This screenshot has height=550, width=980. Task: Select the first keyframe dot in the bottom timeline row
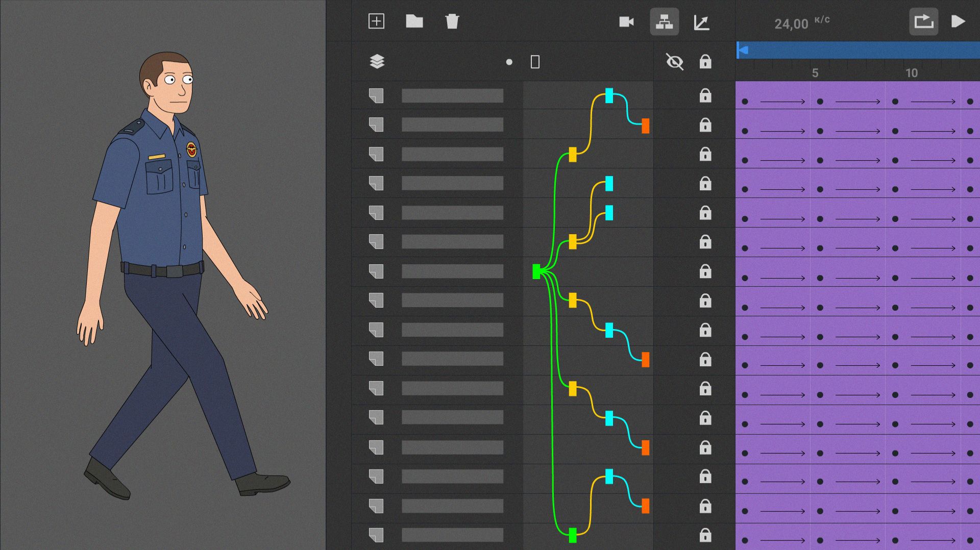click(745, 540)
